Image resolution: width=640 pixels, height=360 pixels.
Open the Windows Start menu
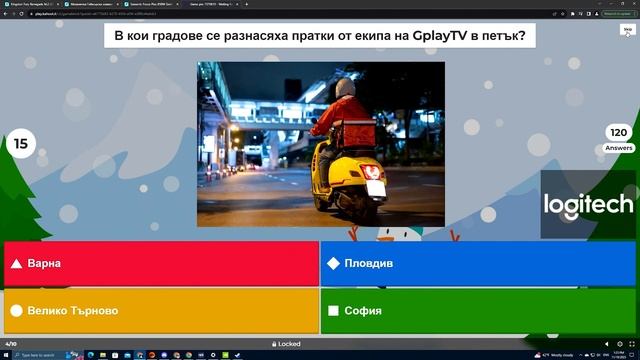click(x=6, y=355)
